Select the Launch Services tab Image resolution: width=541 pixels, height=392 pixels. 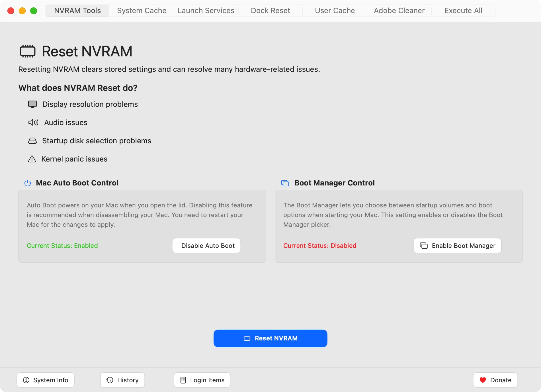click(x=206, y=11)
